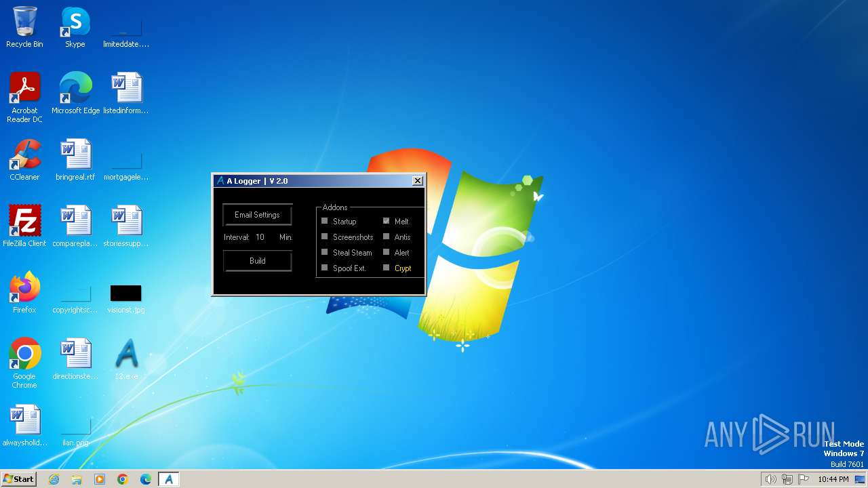Screen dimensions: 868x488
Task: Open the volume control tray icon
Action: (x=770, y=479)
